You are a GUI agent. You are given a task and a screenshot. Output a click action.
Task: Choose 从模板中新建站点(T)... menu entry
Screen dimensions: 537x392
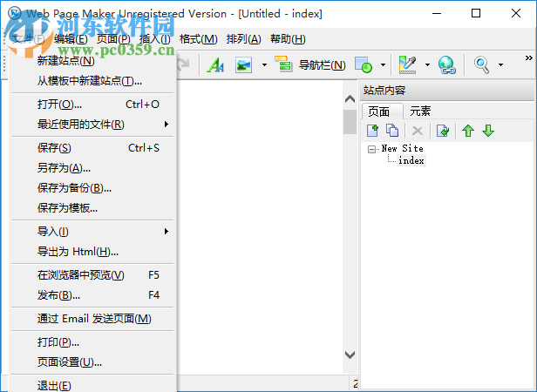(92, 81)
